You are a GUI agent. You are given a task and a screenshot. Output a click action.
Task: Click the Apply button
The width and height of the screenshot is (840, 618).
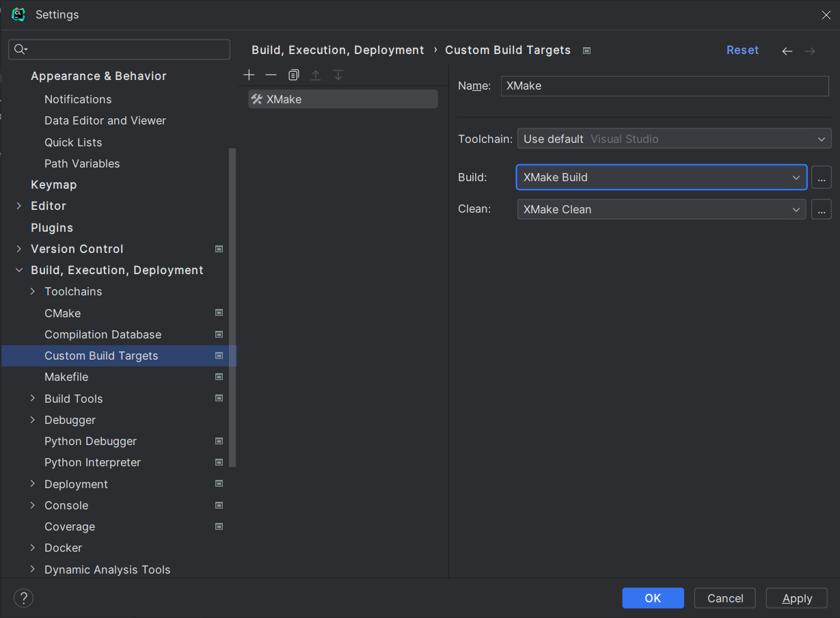(796, 598)
